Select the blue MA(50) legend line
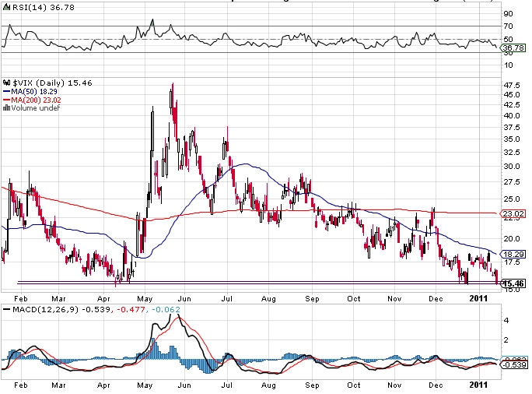The image size is (532, 394). pyautogui.click(x=6, y=92)
